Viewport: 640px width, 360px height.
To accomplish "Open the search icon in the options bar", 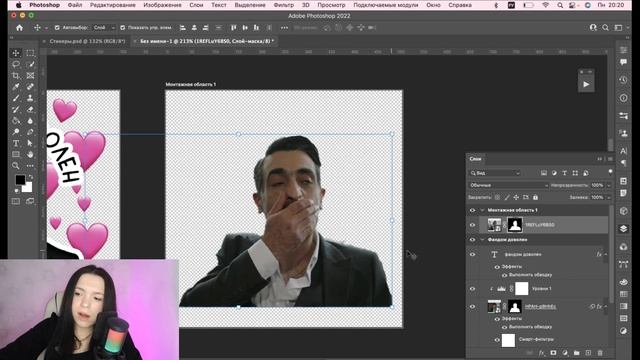I will 605,28.
